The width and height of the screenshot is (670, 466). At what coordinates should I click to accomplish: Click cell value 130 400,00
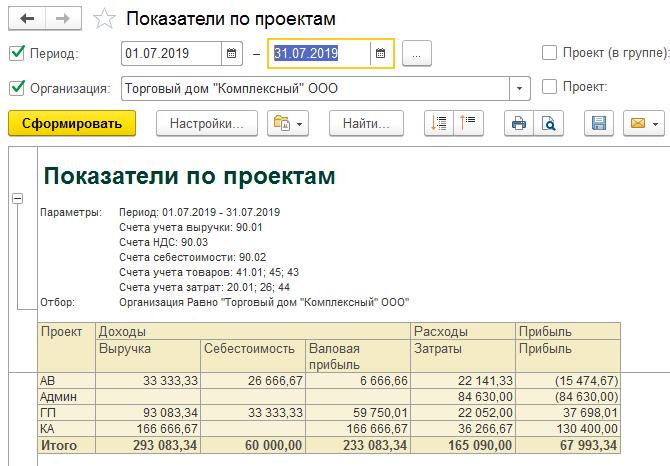pyautogui.click(x=568, y=429)
